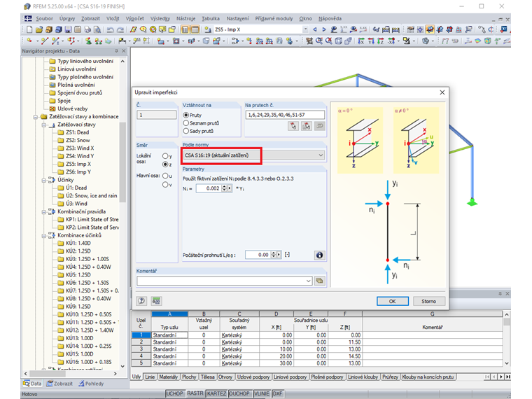532x399 pixels.
Task: Click the Ni value field showing 0.002
Action: tap(209, 188)
